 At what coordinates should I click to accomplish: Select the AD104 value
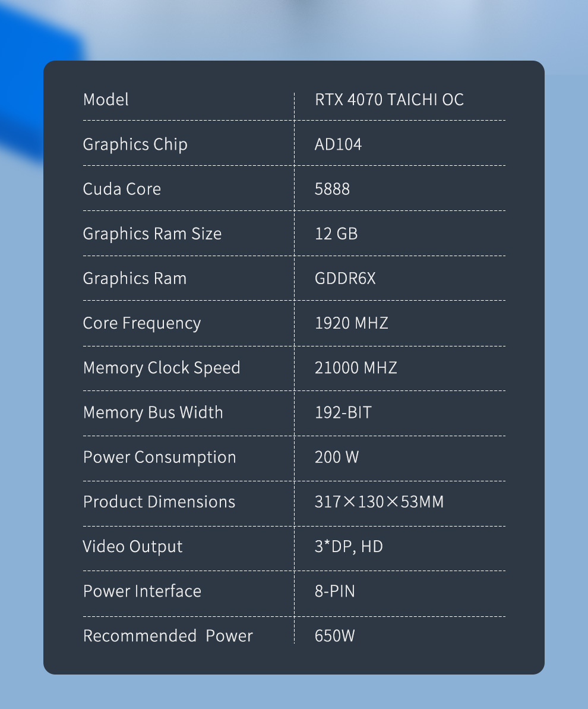338,144
